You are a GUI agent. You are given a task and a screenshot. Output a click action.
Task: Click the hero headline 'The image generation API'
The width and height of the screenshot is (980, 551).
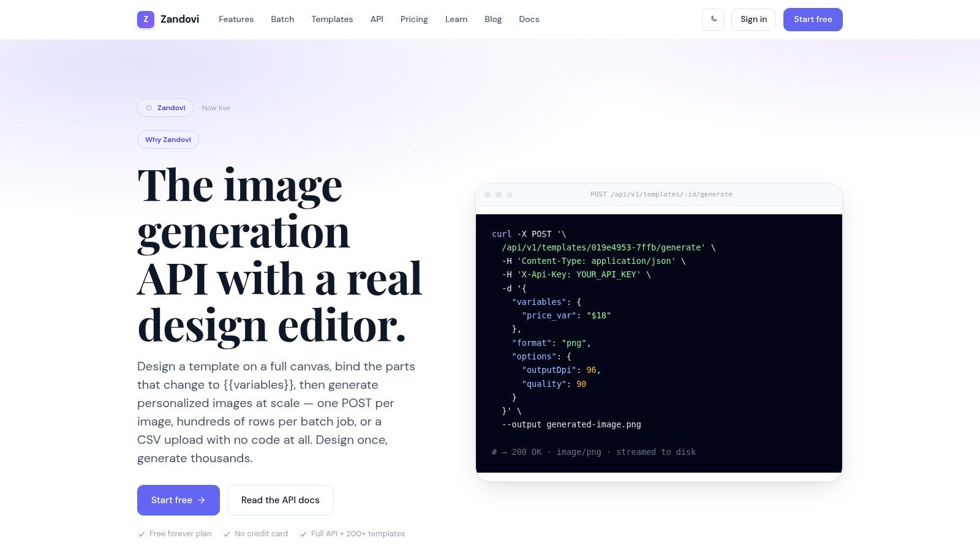(280, 255)
